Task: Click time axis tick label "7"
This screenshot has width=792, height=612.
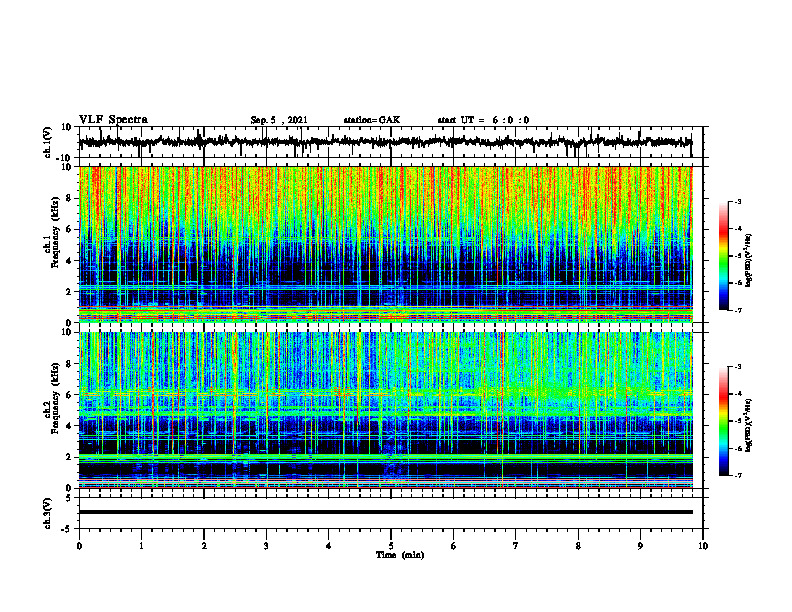Action: pos(516,546)
